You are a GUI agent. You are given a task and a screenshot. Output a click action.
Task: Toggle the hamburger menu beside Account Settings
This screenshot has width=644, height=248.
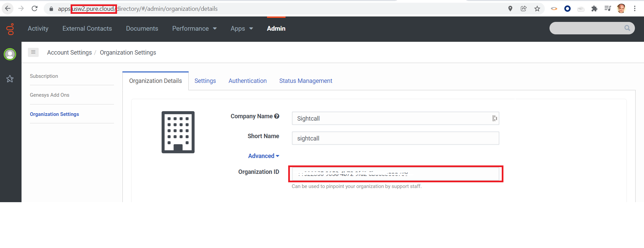[33, 52]
